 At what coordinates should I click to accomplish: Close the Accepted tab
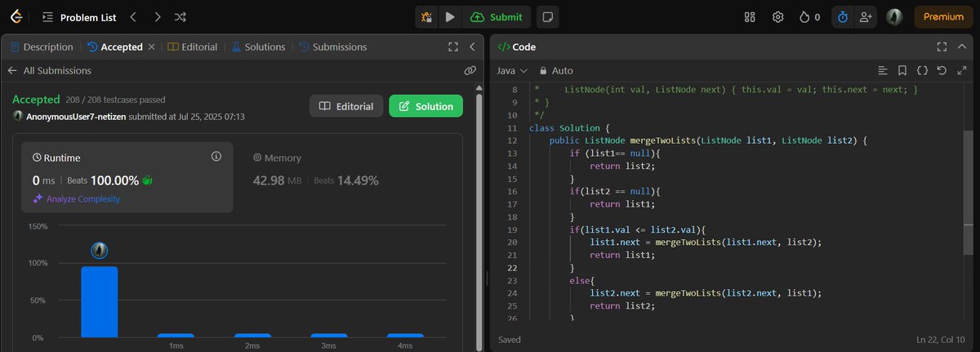pos(151,47)
